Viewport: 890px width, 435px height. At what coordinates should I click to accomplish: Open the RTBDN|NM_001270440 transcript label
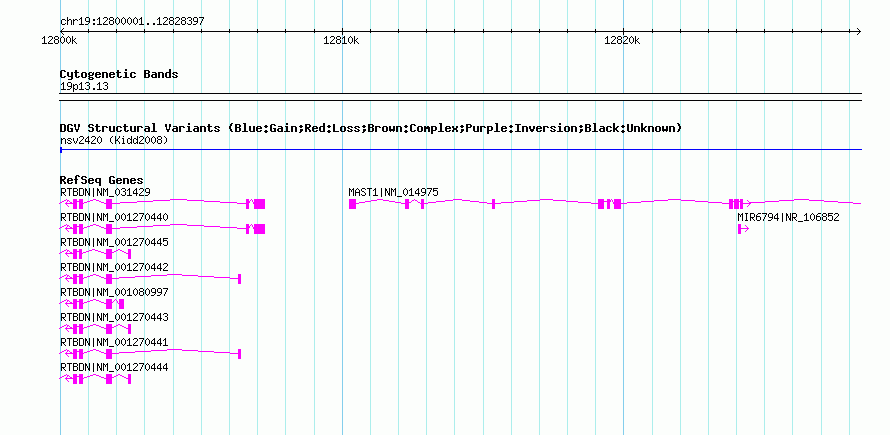click(114, 218)
